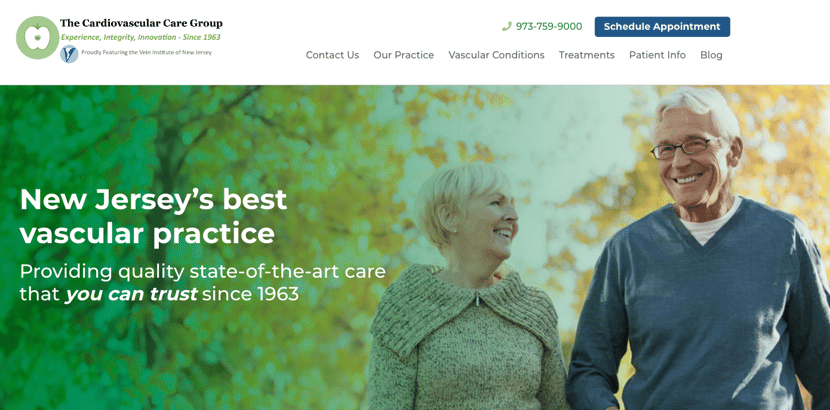Image resolution: width=830 pixels, height=410 pixels.
Task: Click the green phone handset icon
Action: (507, 26)
